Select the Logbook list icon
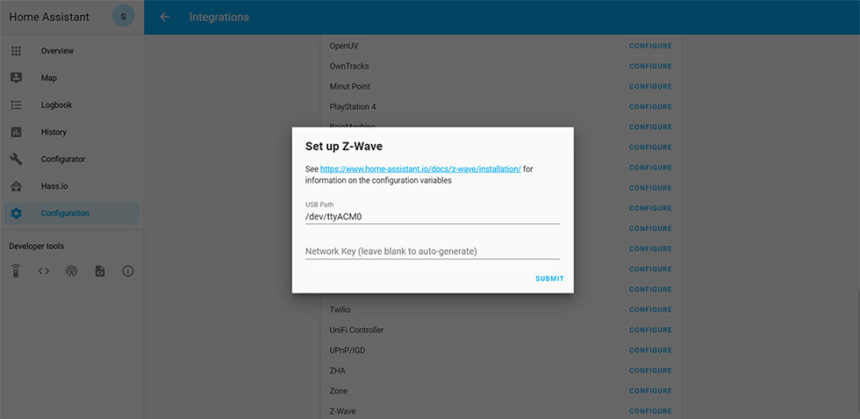This screenshot has height=419, width=860. pos(16,105)
